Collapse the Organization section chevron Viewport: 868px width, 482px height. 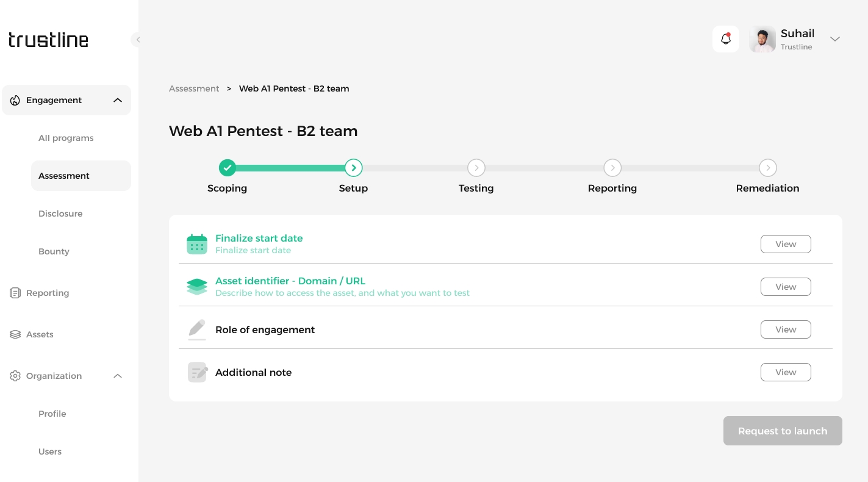[x=118, y=376]
